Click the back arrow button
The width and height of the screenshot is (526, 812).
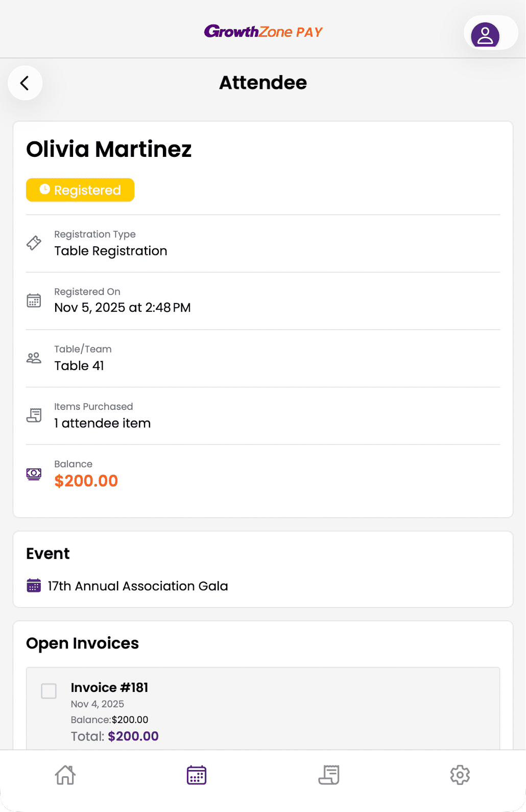click(25, 83)
